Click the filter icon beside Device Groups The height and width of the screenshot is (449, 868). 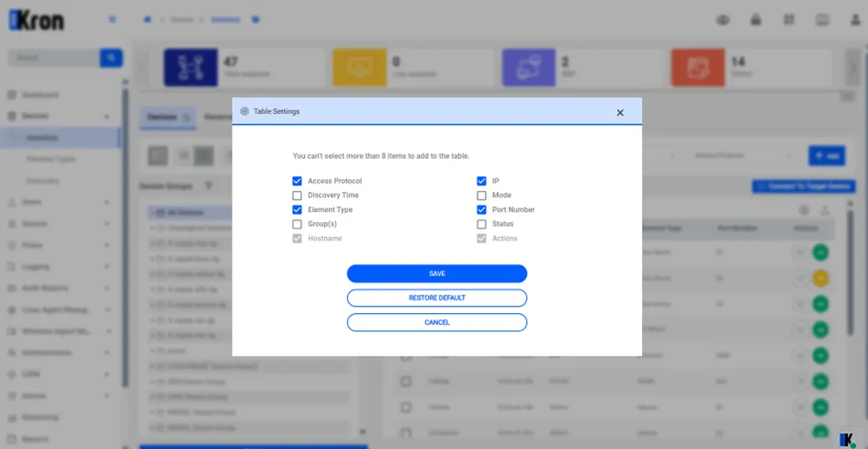click(x=209, y=186)
